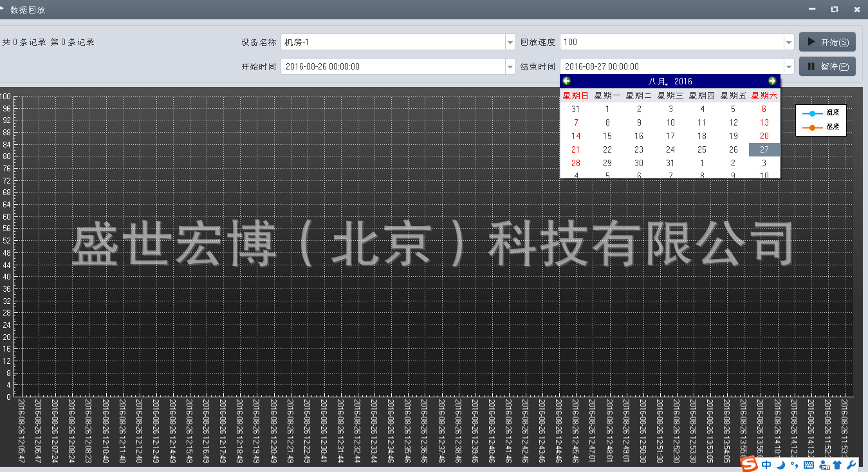Viewport: 868px width, 472px height.
Task: Select Sunday date 21 in the calendar
Action: [x=576, y=149]
